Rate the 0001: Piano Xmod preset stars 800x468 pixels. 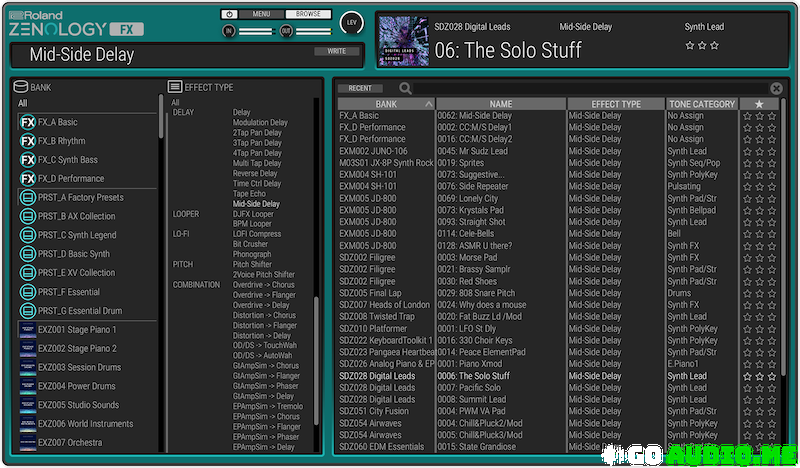coord(759,364)
